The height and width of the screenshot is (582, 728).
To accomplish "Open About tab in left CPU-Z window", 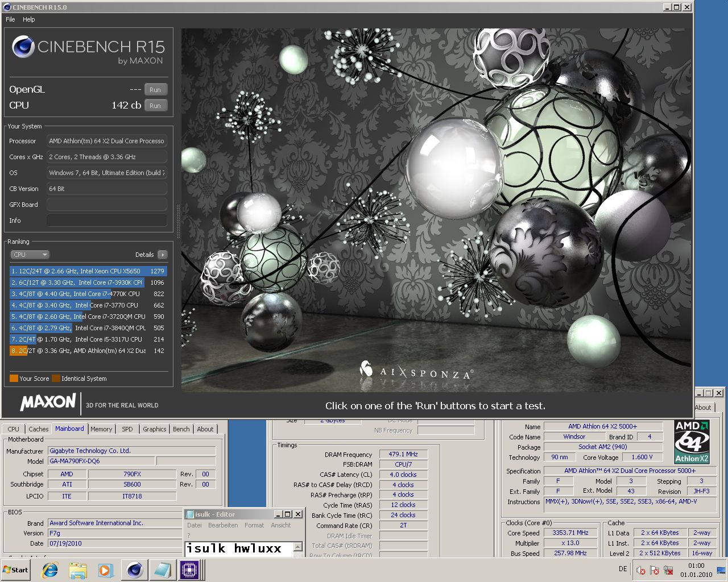I will [x=205, y=429].
